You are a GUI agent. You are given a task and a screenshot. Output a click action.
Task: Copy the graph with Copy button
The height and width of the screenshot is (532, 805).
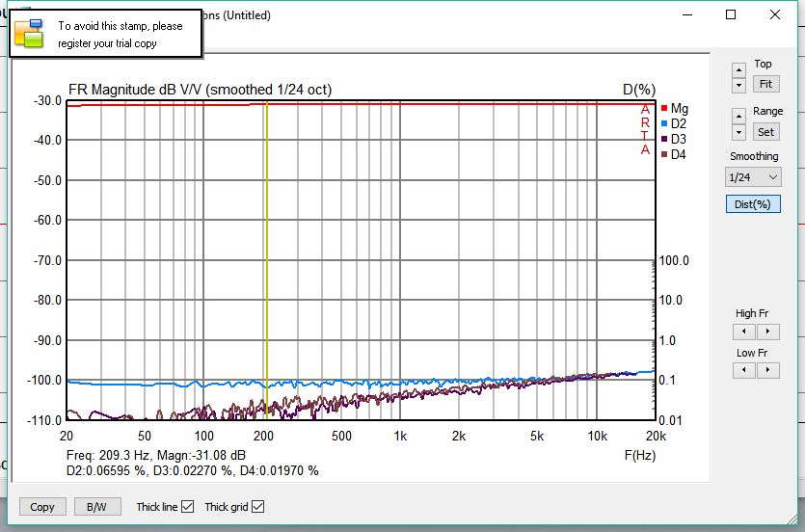click(x=42, y=507)
